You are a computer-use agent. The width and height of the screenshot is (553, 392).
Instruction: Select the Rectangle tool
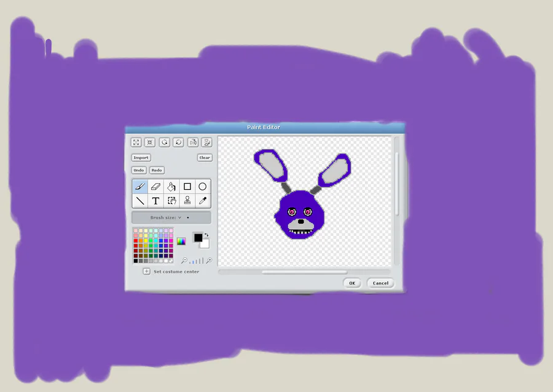click(x=187, y=186)
